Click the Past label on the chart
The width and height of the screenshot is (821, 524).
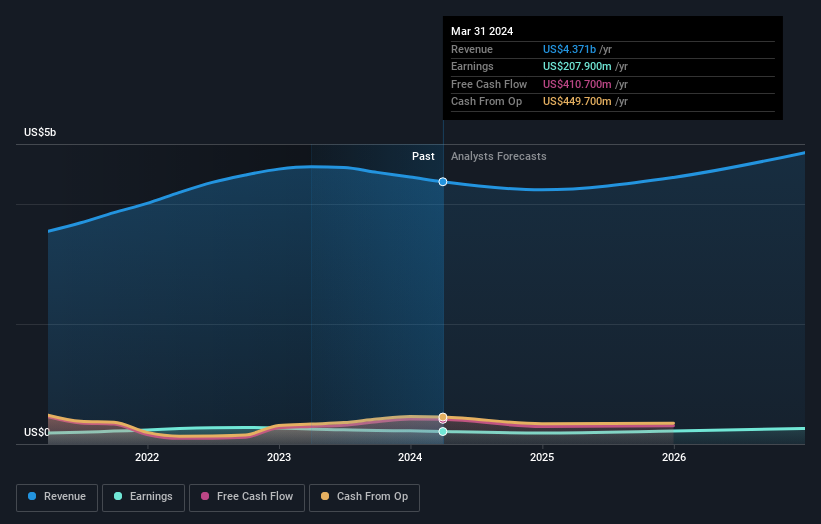point(423,157)
